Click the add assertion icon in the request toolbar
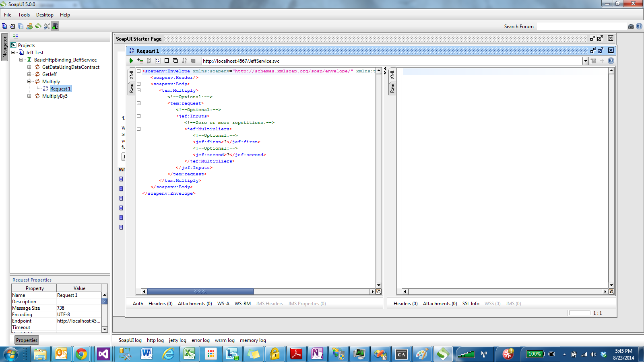This screenshot has width=644, height=362. pos(140,61)
